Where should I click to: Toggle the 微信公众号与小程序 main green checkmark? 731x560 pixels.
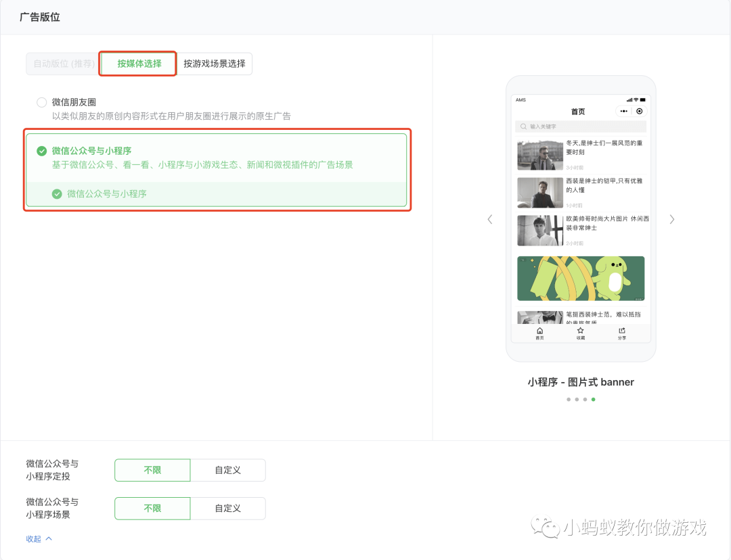(x=41, y=151)
